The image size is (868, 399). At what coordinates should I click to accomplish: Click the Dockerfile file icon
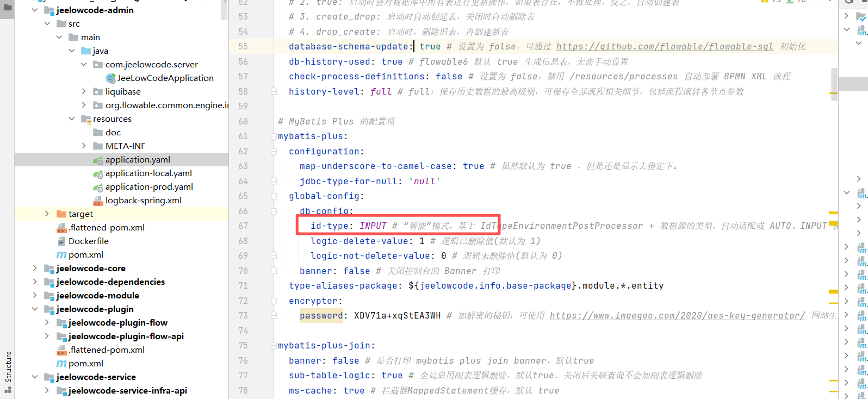(x=61, y=241)
